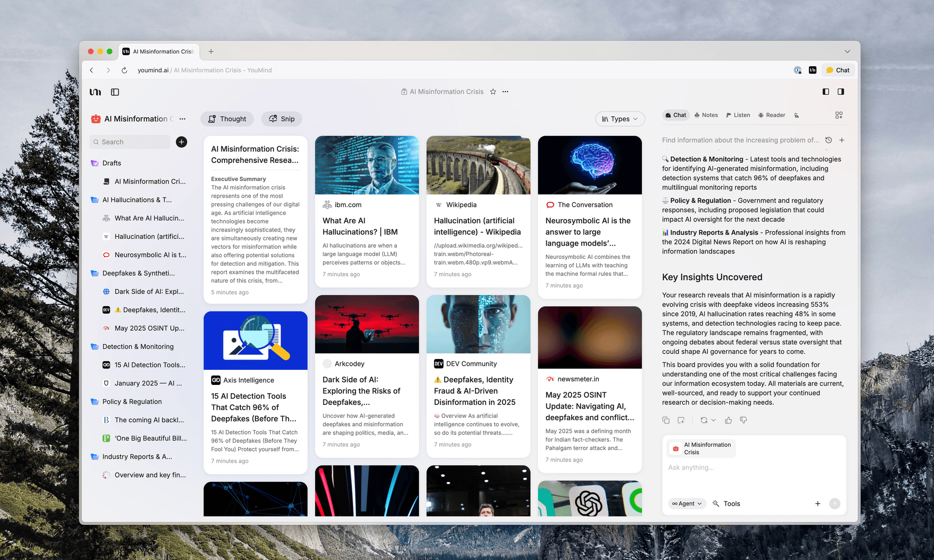Click the thumbs down feedback icon

pyautogui.click(x=743, y=420)
